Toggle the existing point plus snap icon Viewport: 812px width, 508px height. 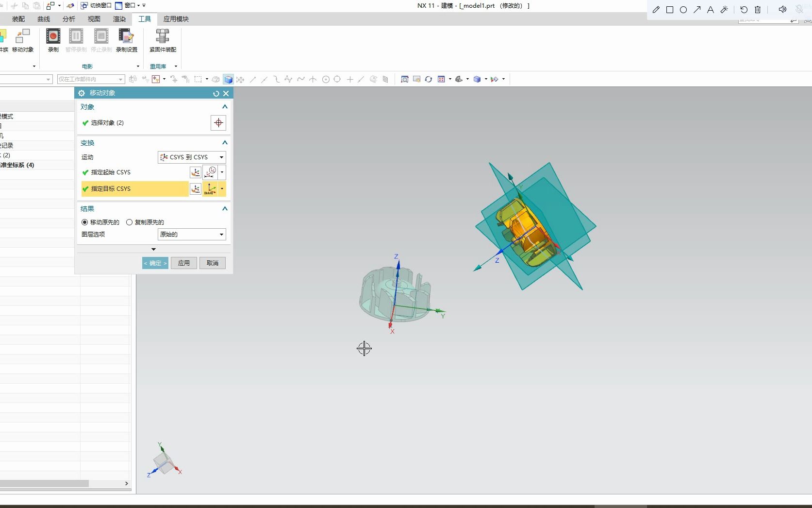click(x=350, y=79)
